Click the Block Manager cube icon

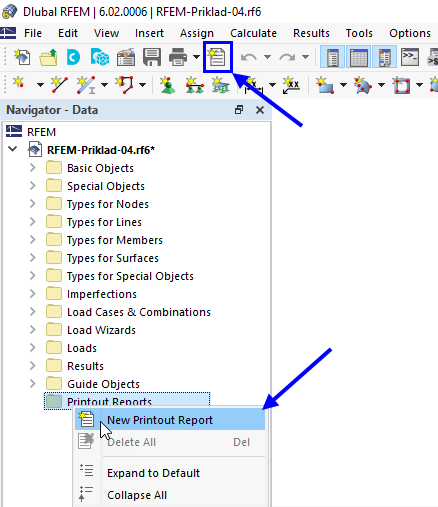[x=100, y=57]
